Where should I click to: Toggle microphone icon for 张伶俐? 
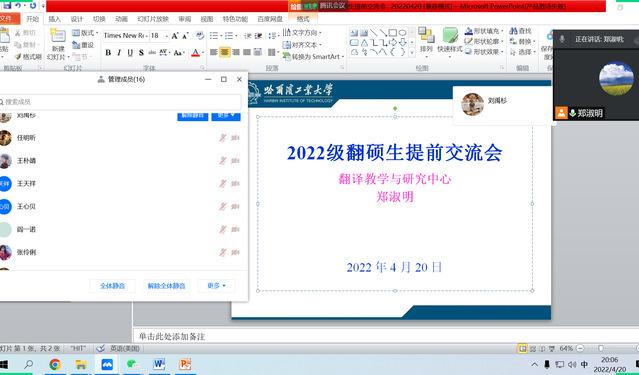coord(223,252)
